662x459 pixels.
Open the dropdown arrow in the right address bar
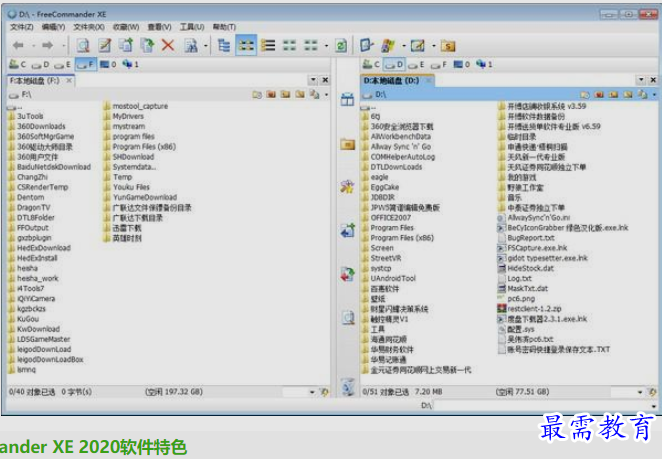click(x=654, y=95)
